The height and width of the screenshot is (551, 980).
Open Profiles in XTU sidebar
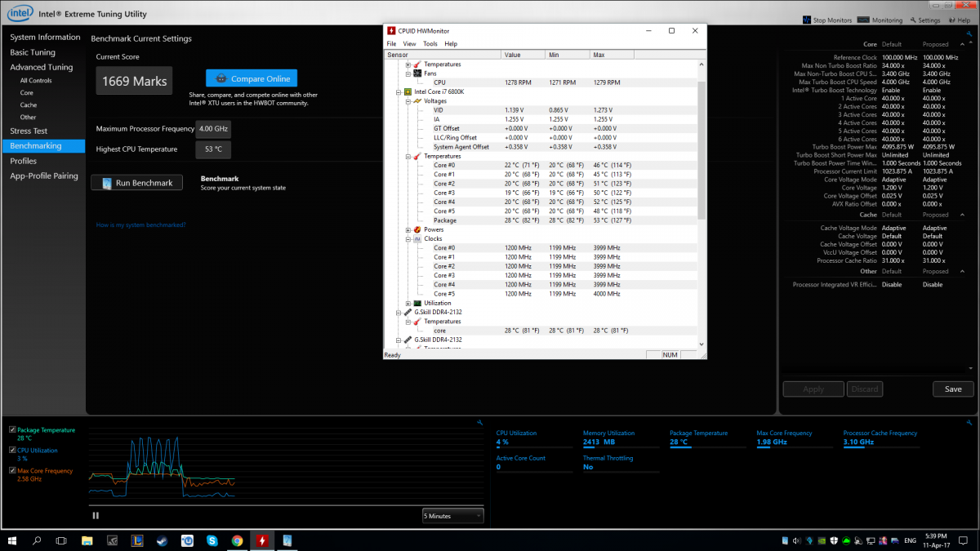(x=24, y=161)
